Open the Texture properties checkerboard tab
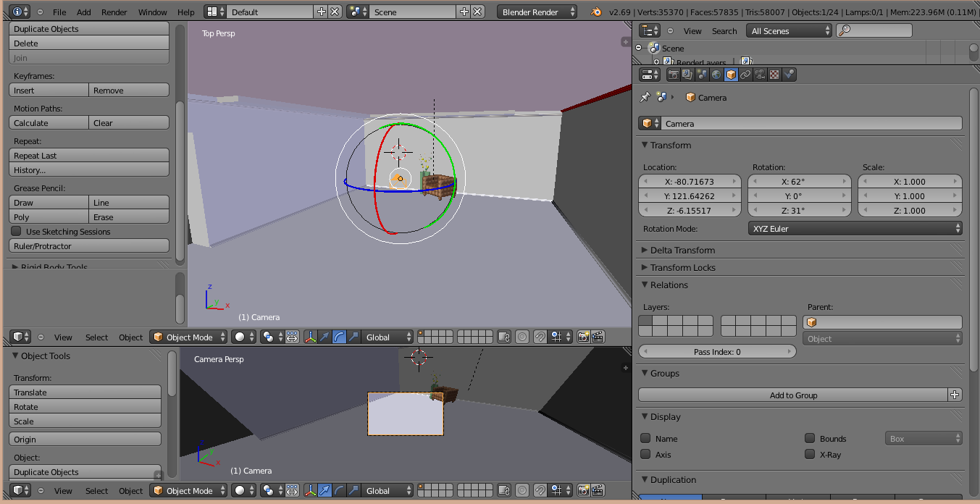The height and width of the screenshot is (504, 980). coord(775,75)
